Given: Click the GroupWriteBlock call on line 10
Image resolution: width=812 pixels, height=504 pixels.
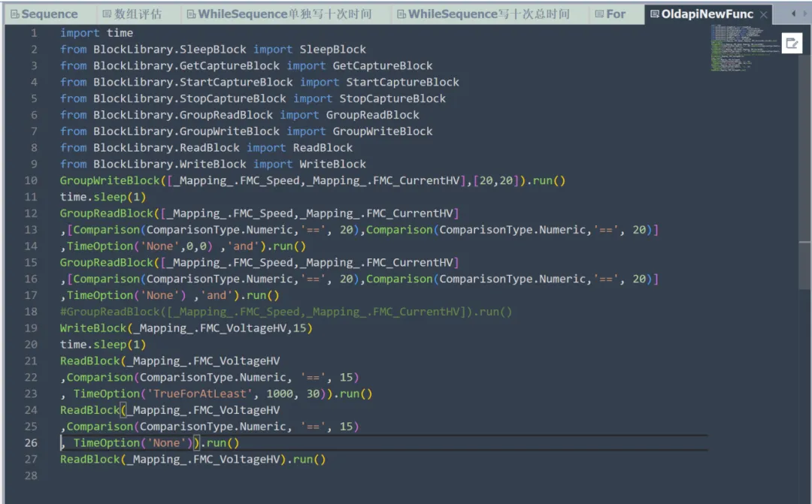Looking at the screenshot, I should pos(313,180).
